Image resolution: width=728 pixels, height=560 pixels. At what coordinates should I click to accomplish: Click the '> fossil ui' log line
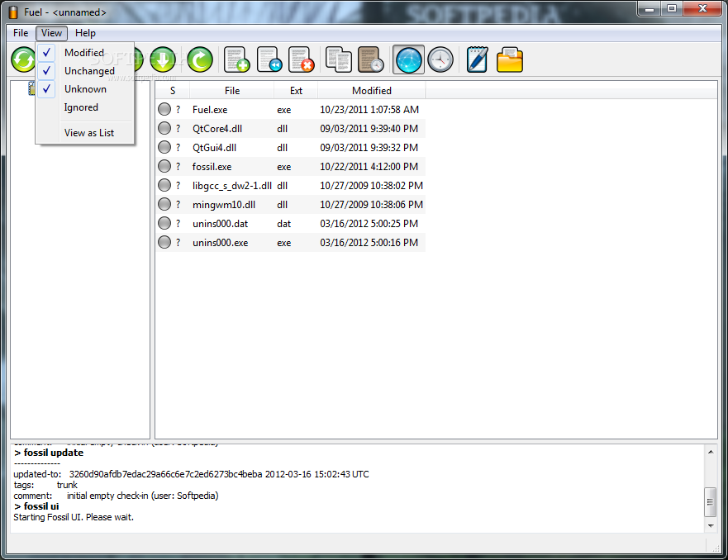pyautogui.click(x=36, y=506)
